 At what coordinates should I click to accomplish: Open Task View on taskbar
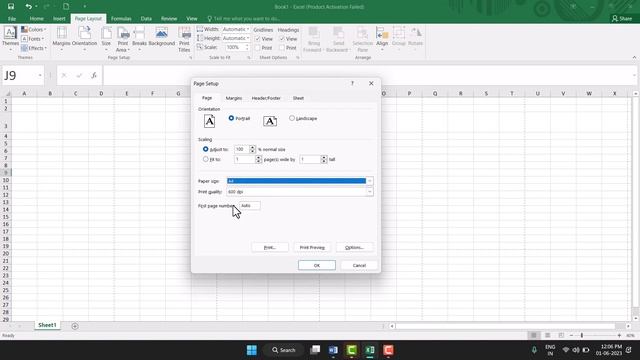click(x=315, y=350)
